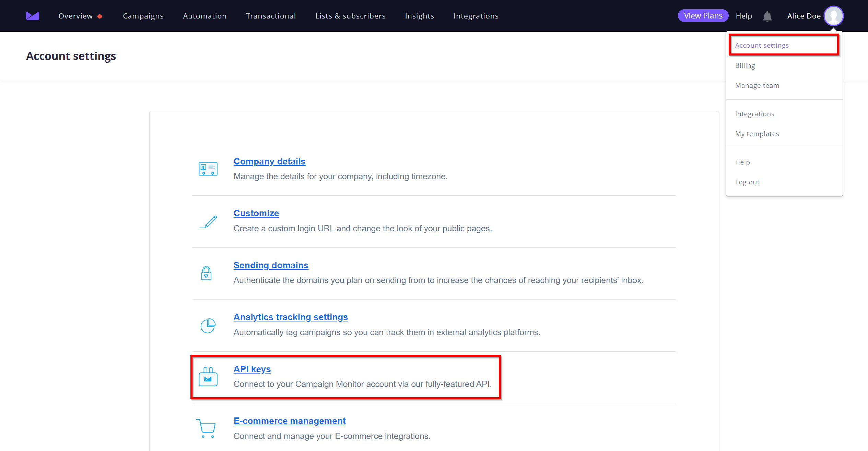Click the API keys plug icon

point(208,377)
